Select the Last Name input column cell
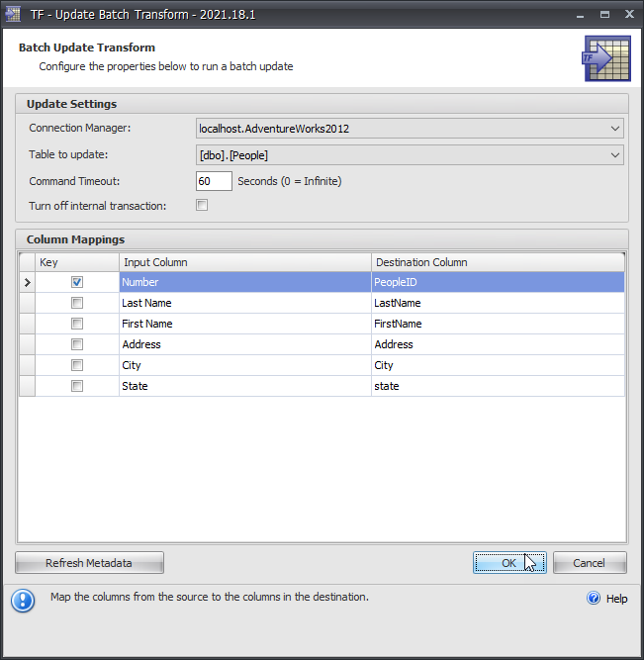Screen dimensions: 644x660 (x=245, y=303)
